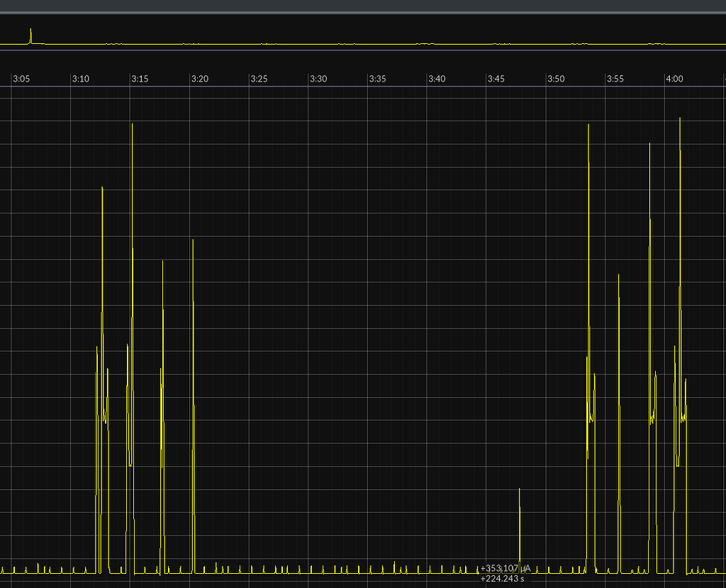Click the +353.107 µA cursor readout
The height and width of the screenshot is (588, 726).
click(x=505, y=569)
